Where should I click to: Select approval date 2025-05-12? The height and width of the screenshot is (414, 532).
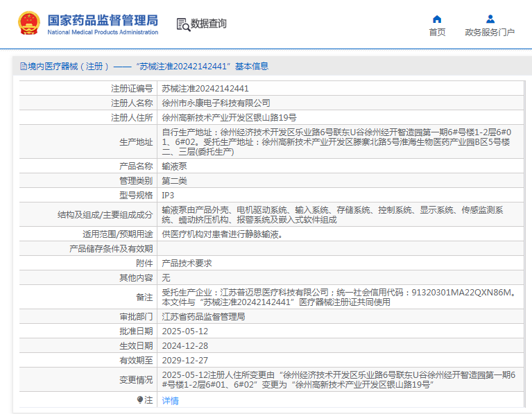185,331
